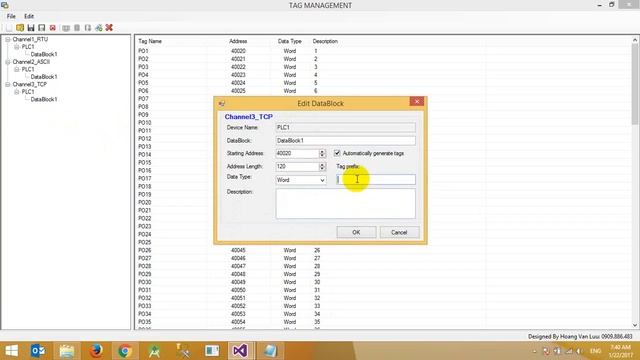Open the Windows Start button
The height and width of the screenshot is (360, 640).
(x=11, y=351)
